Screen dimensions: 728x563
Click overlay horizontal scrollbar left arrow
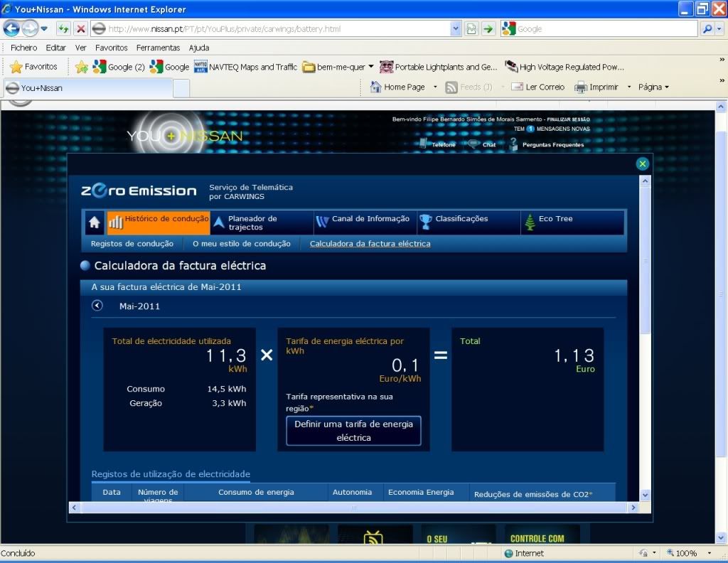point(74,508)
